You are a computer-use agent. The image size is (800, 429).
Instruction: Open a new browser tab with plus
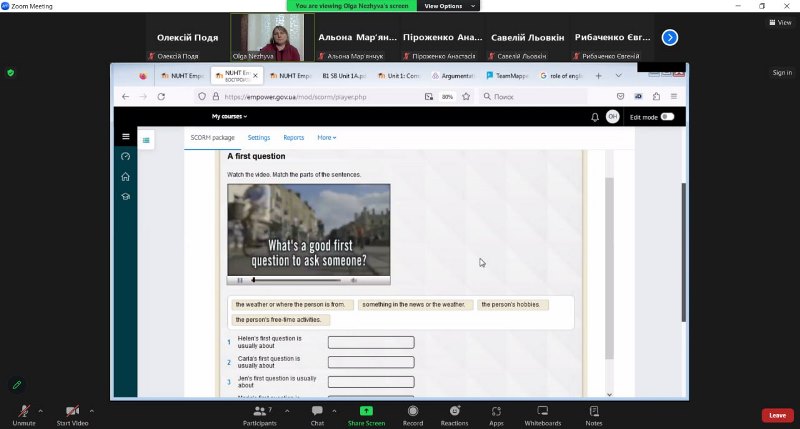[x=598, y=75]
